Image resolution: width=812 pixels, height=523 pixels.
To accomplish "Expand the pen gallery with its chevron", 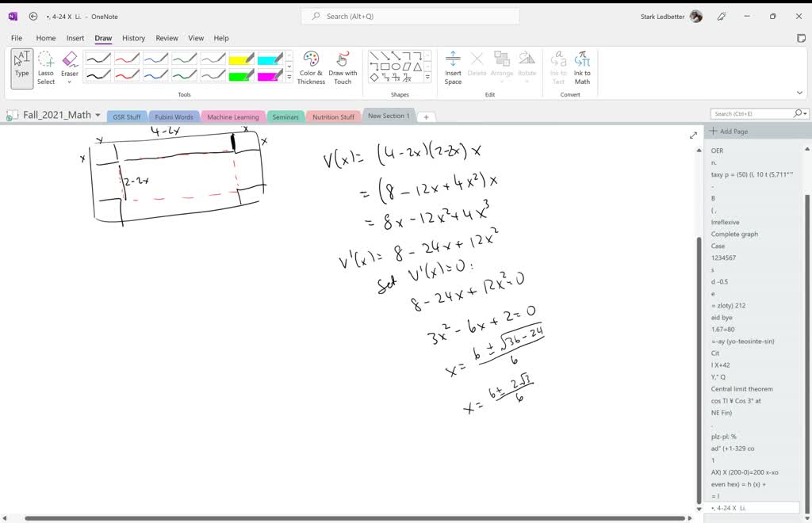I will (289, 77).
